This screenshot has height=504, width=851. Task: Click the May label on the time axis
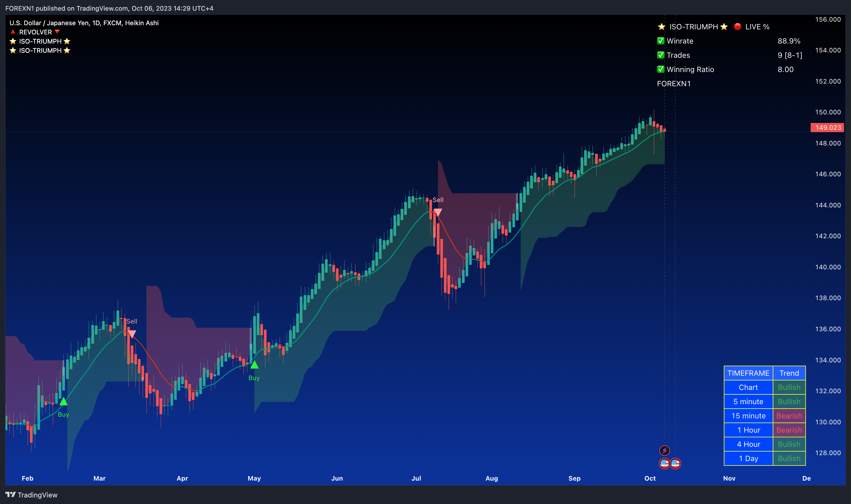254,478
